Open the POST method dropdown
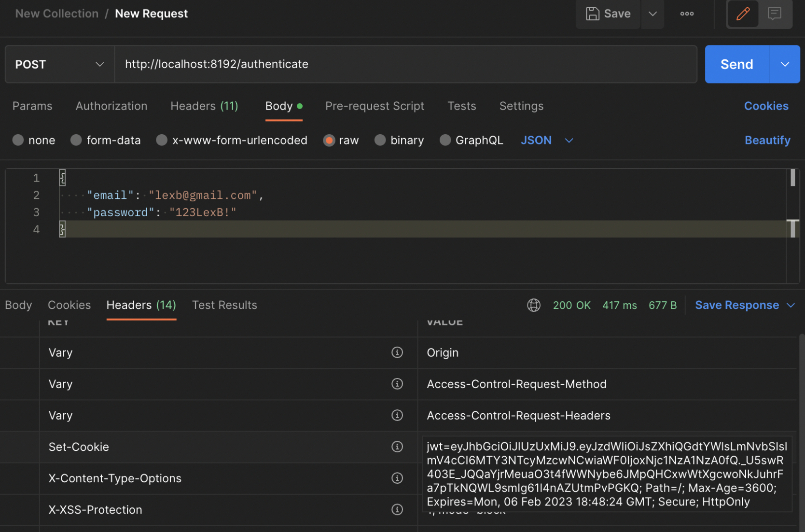 tap(60, 64)
